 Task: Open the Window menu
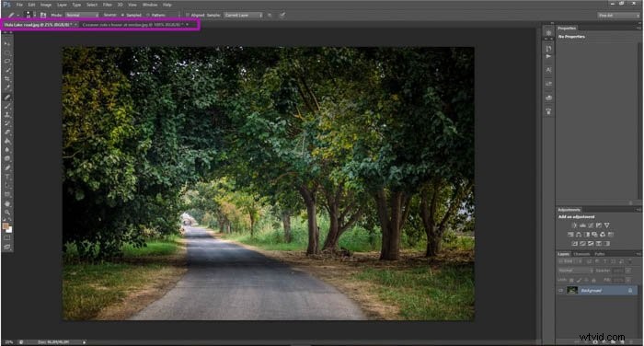149,5
